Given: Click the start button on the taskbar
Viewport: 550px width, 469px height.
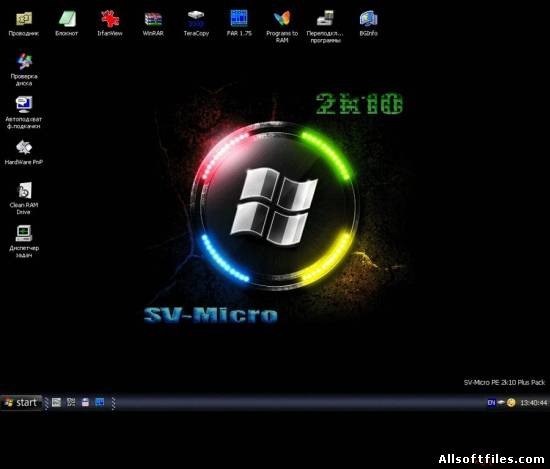Looking at the screenshot, I should (21, 402).
